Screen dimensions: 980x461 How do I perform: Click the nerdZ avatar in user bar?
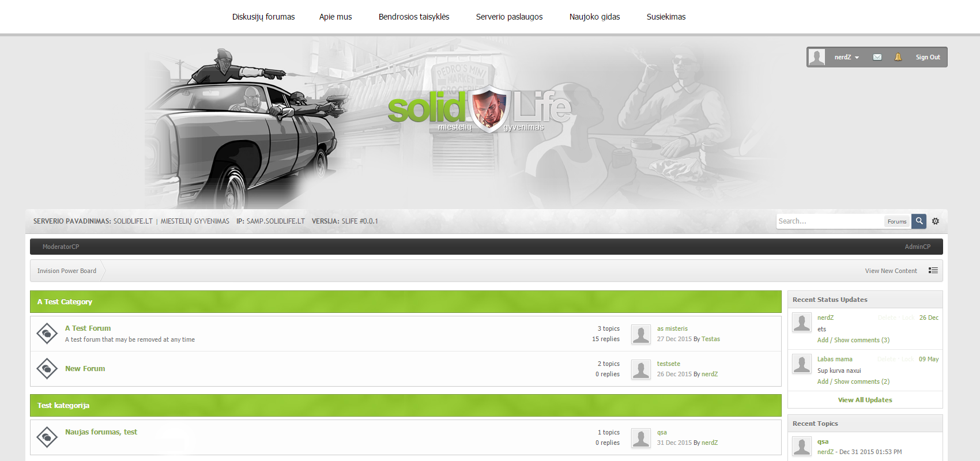click(816, 57)
